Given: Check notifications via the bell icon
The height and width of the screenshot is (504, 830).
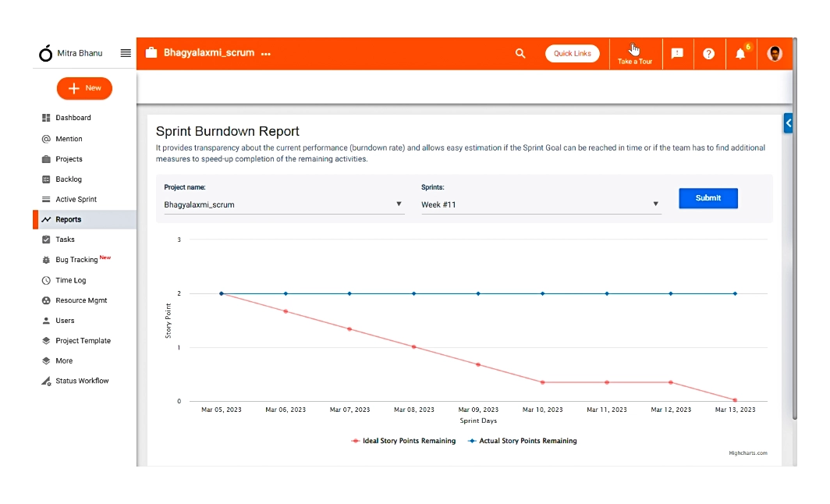Looking at the screenshot, I should pyautogui.click(x=740, y=54).
